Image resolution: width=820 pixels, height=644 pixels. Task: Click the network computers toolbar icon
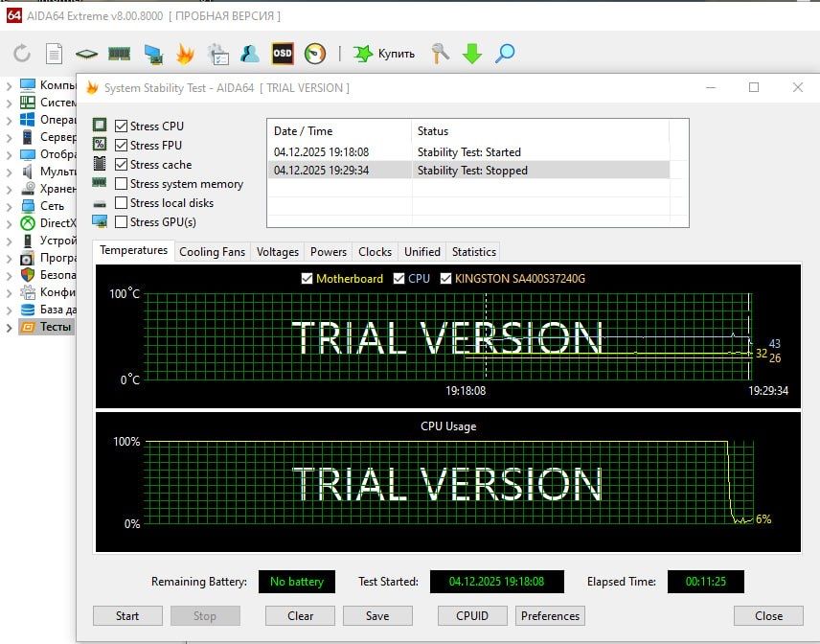[x=152, y=54]
